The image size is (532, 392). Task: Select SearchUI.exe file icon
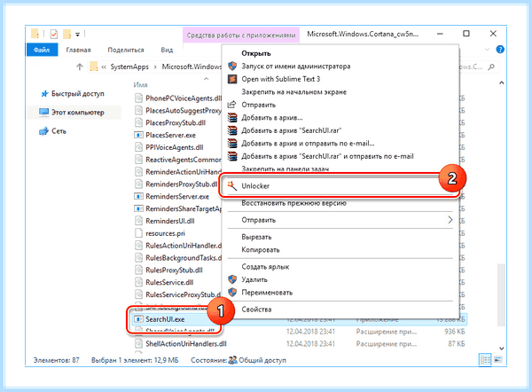138,319
